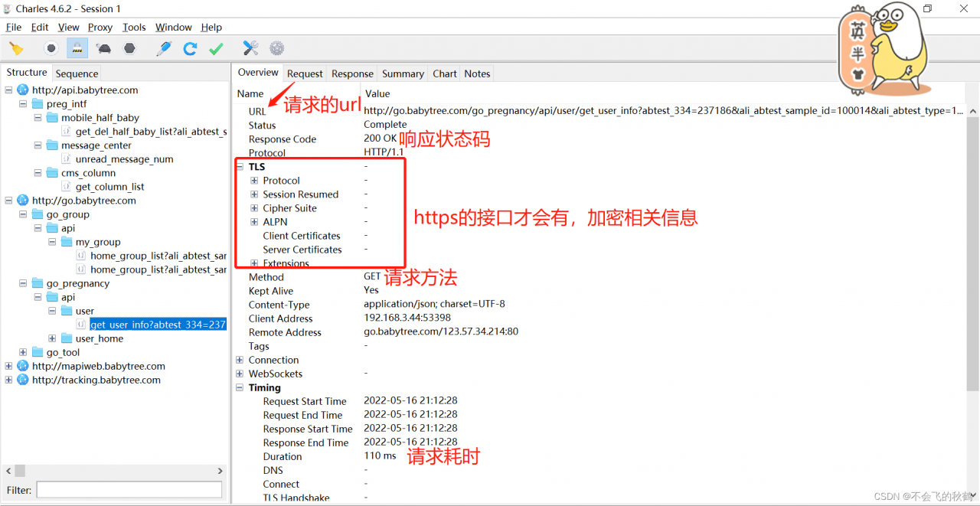Click the tree horizontal scrollbar right arrow
Image resolution: width=980 pixels, height=506 pixels.
tap(220, 471)
